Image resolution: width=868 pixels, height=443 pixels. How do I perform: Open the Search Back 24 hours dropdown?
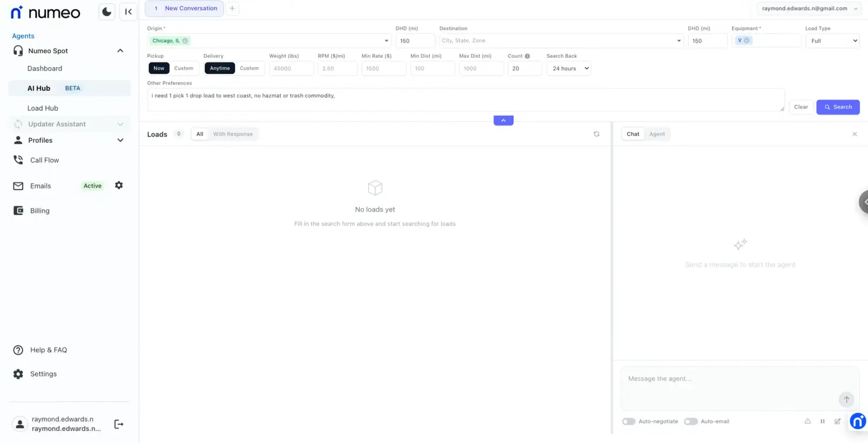tap(568, 68)
